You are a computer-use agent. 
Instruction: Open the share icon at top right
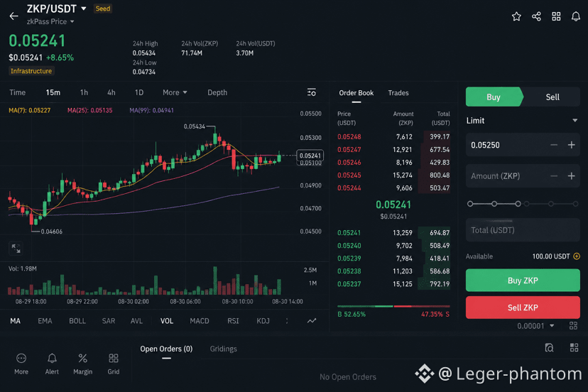[536, 16]
